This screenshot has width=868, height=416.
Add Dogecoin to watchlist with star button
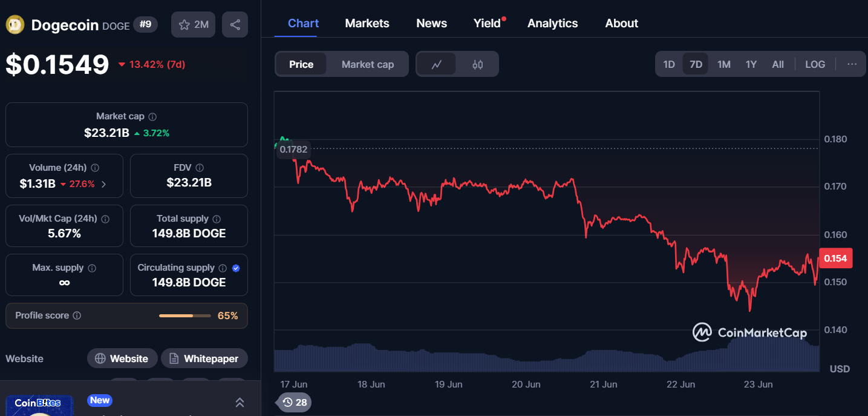click(x=193, y=25)
